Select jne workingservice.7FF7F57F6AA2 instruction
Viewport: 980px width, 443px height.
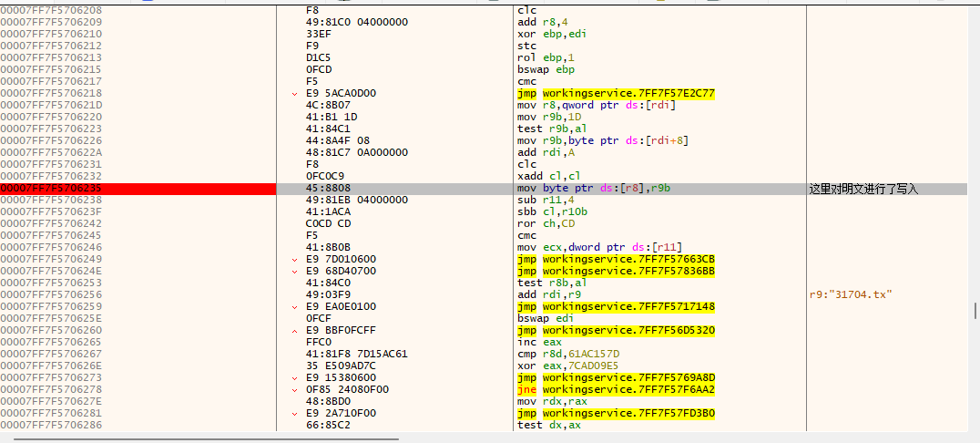click(617, 390)
